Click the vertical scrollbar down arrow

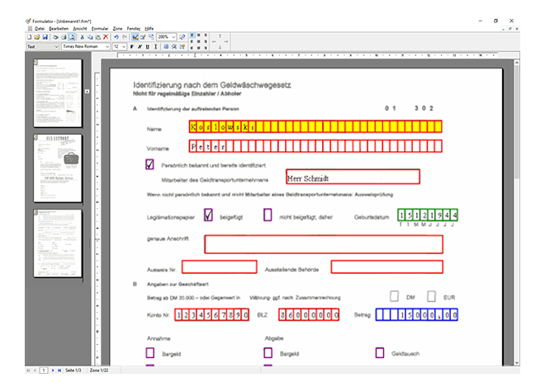click(x=517, y=362)
